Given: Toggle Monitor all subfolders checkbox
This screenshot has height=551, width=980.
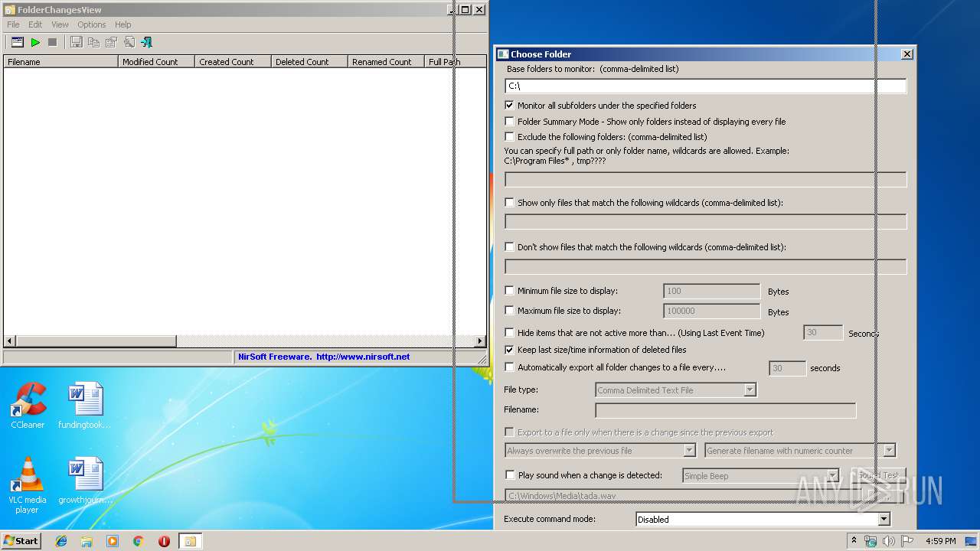Looking at the screenshot, I should pyautogui.click(x=509, y=105).
